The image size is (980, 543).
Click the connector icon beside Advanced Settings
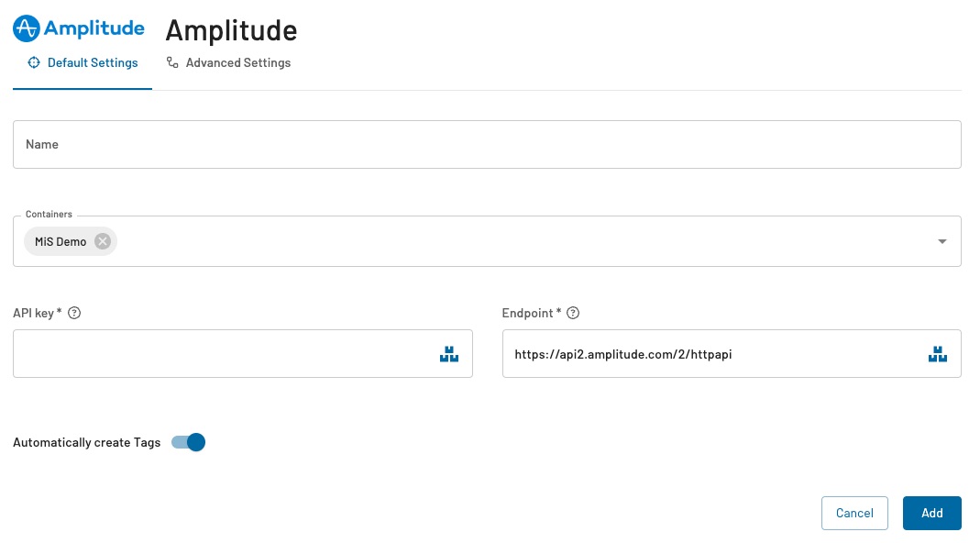click(172, 62)
